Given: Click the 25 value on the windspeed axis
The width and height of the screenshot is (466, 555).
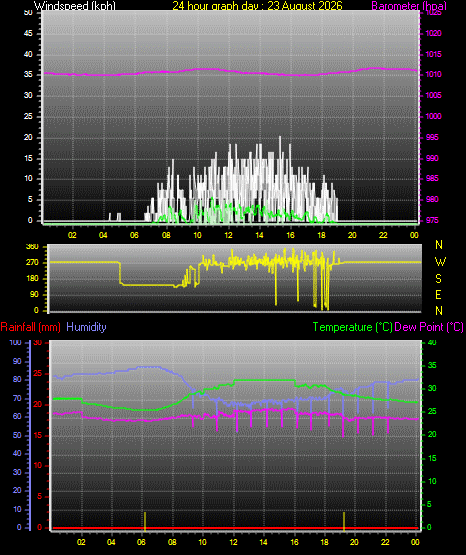Looking at the screenshot, I should pos(28,116).
